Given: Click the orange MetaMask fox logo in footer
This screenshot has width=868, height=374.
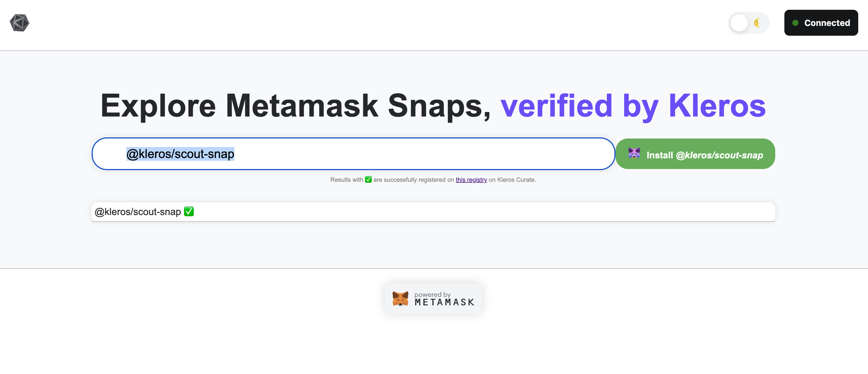Looking at the screenshot, I should coord(400,299).
